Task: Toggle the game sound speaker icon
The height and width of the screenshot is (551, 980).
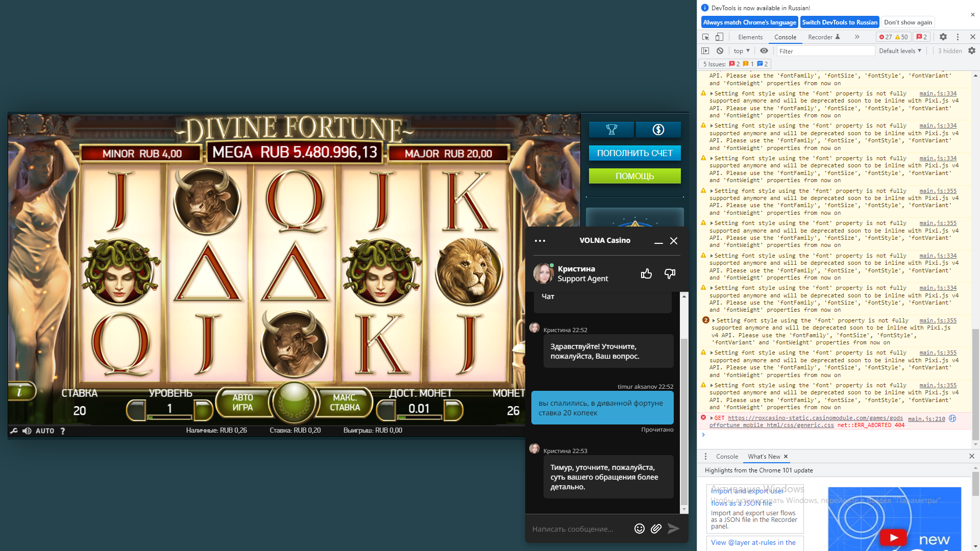Action: [27, 431]
